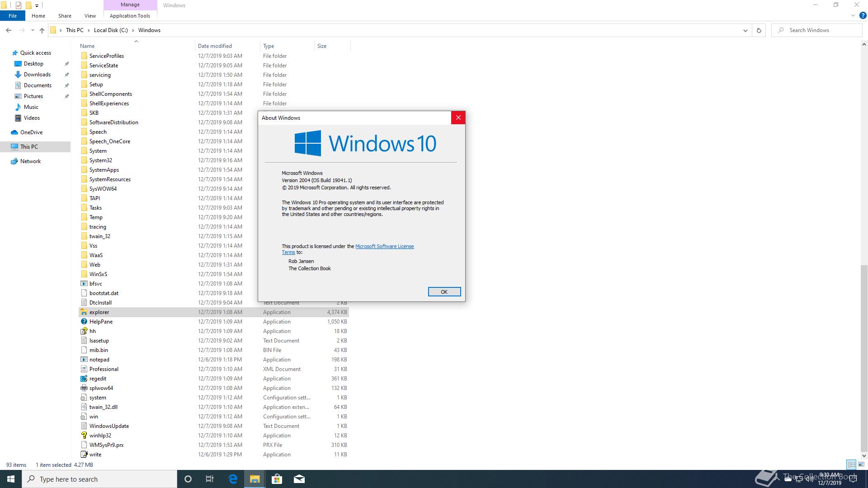Click the HelpPane application icon
Image resolution: width=868 pixels, height=488 pixels.
point(84,322)
